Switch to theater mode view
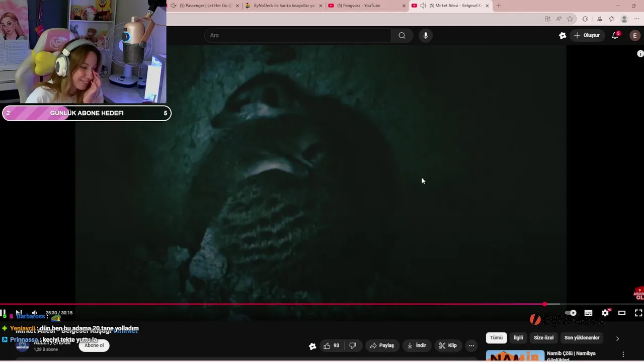This screenshot has height=362, width=644. point(622,313)
